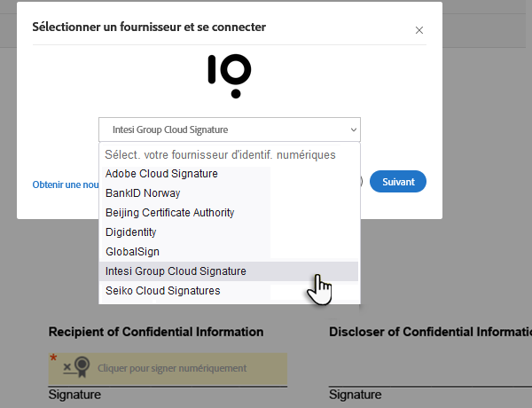Close the provider selection dialog
This screenshot has width=532, height=408.
[x=419, y=30]
